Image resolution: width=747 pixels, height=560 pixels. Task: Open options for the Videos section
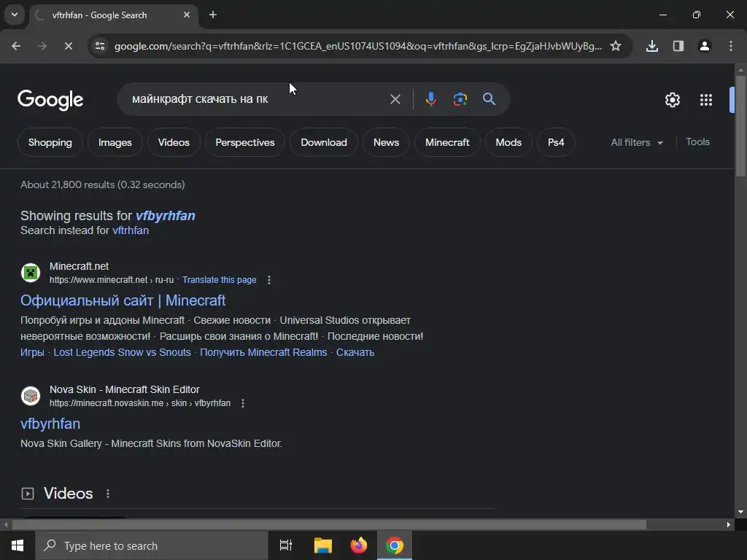coord(108,494)
